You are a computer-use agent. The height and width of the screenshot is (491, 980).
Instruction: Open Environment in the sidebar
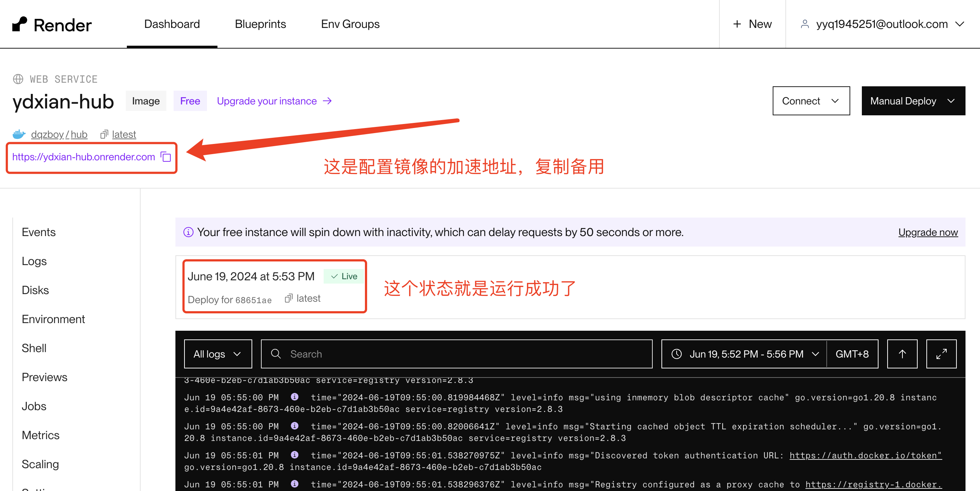53,319
